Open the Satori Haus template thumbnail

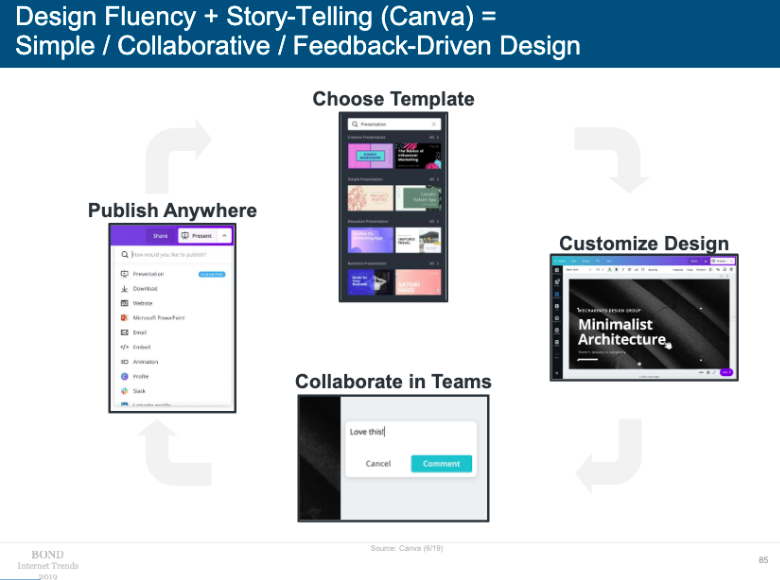click(x=418, y=283)
